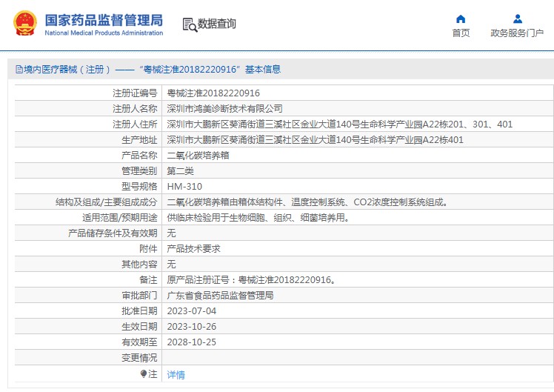Click the 适用范围/预期用途 label

[120, 217]
